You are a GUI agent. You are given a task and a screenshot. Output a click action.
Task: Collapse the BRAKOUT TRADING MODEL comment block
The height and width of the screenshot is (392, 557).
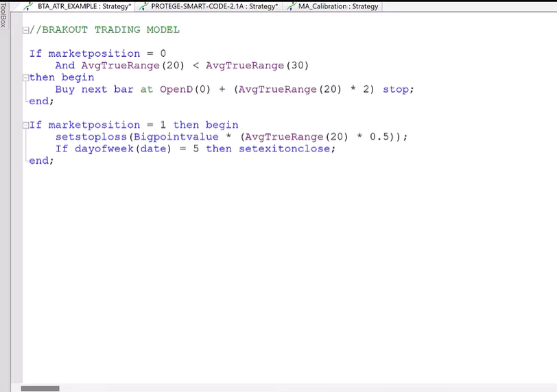click(x=25, y=30)
